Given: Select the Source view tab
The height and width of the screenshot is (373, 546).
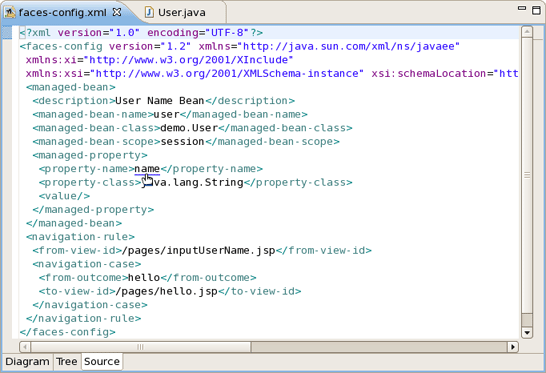Looking at the screenshot, I should coord(102,362).
